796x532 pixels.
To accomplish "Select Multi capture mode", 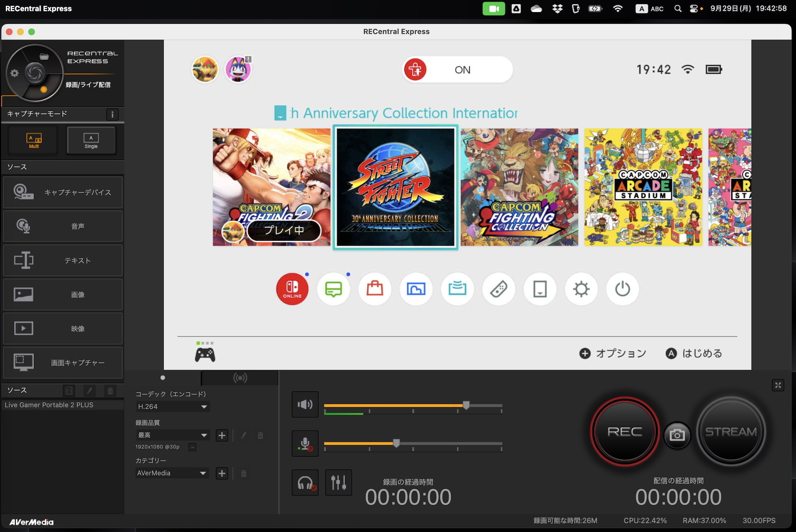I will click(34, 140).
